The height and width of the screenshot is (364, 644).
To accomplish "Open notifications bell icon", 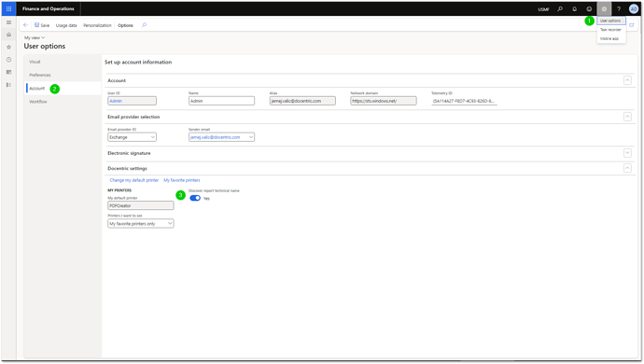I will click(575, 8).
